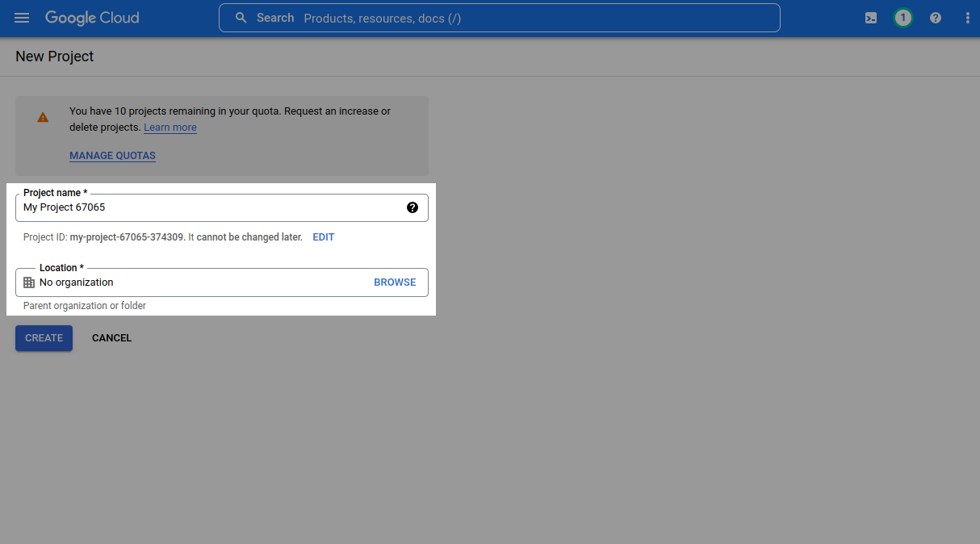Screen dimensions: 980x544
Task: Click the Parent organization or folder hint
Action: tap(85, 306)
